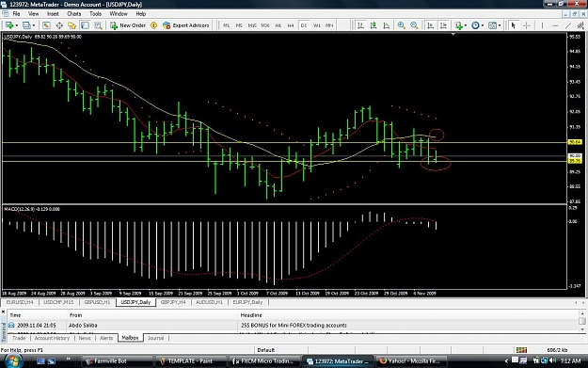Expand the new chart dropdown arrow
This screenshot has height=368, width=588.
(16, 25)
